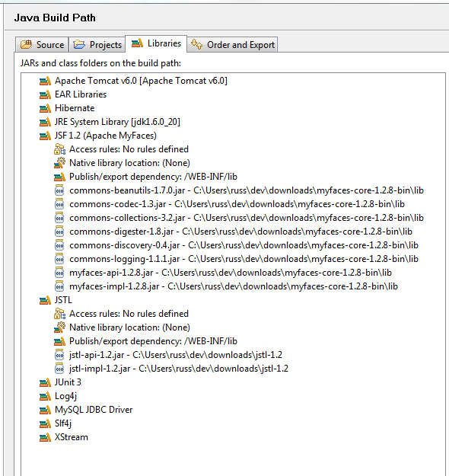This screenshot has width=449, height=476.
Task: Click the JSF Native library location icon
Action: pos(60,163)
